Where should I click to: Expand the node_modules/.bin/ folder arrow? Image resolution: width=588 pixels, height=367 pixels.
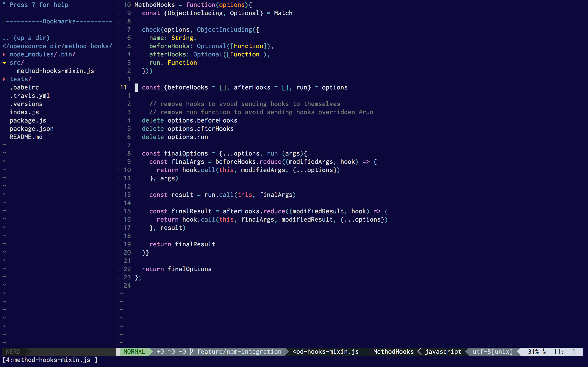4,54
